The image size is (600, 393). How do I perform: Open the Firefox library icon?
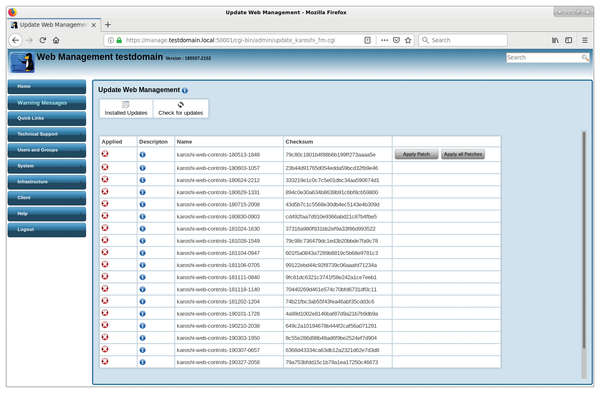[555, 40]
